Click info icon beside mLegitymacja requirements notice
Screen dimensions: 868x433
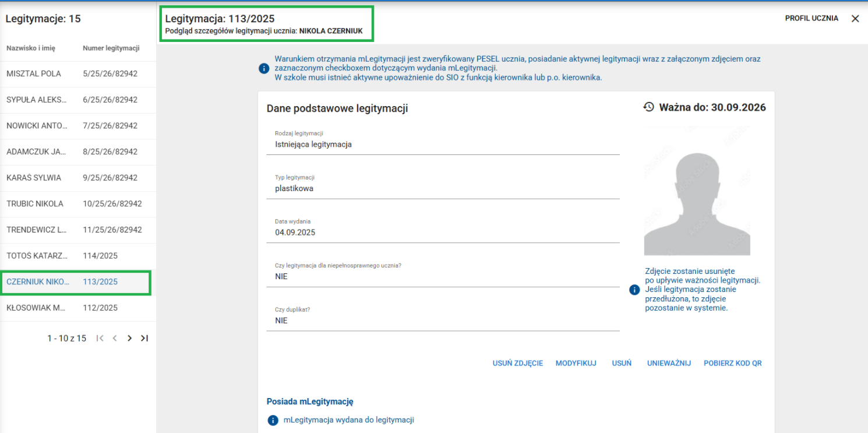click(x=264, y=69)
